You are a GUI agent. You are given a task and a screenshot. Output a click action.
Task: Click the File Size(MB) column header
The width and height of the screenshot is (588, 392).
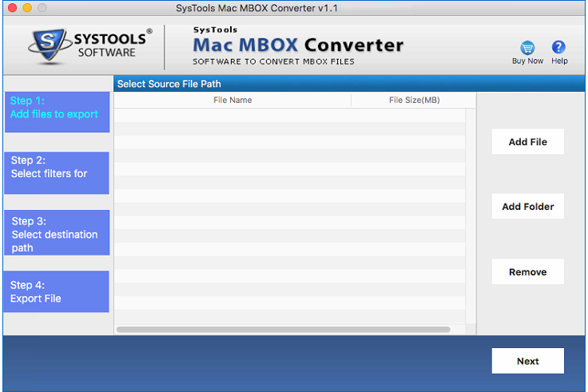414,100
